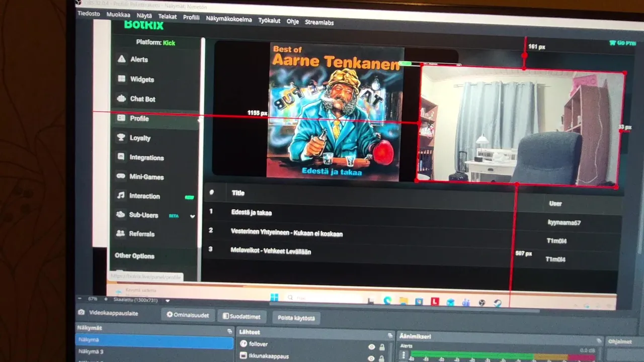Open the Näytä menu
Image resolution: width=644 pixels, height=362 pixels.
[x=144, y=16]
